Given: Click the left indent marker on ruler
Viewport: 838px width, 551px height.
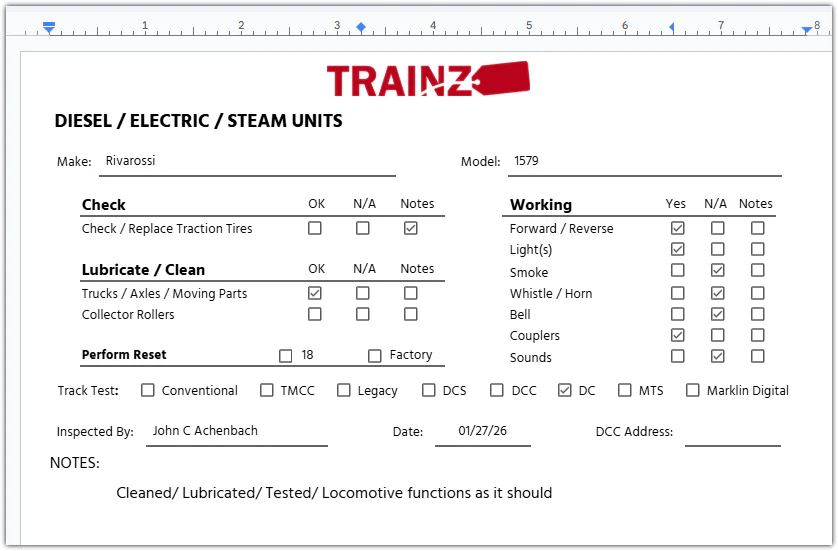Looking at the screenshot, I should [49, 28].
